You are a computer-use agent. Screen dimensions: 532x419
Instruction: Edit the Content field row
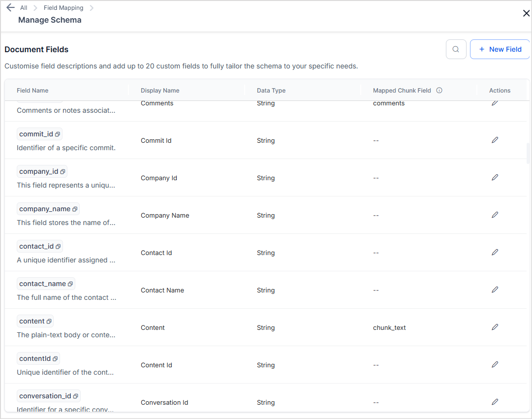tap(495, 327)
